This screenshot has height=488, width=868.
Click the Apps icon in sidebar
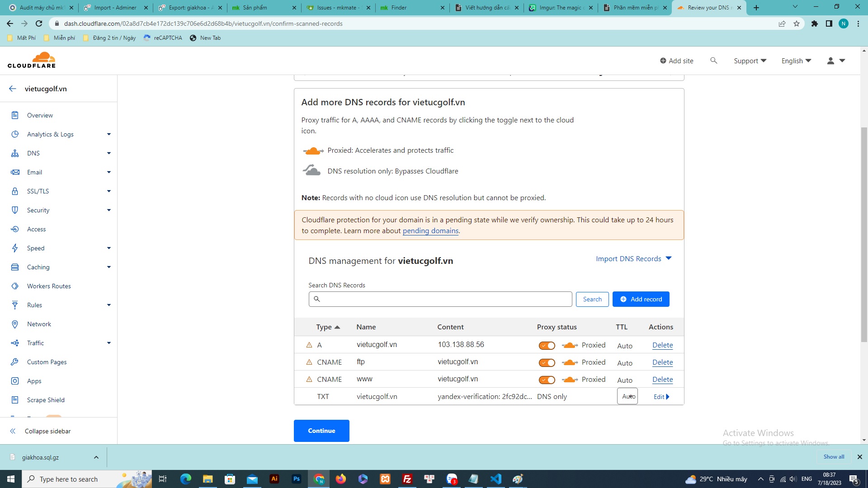click(x=15, y=381)
